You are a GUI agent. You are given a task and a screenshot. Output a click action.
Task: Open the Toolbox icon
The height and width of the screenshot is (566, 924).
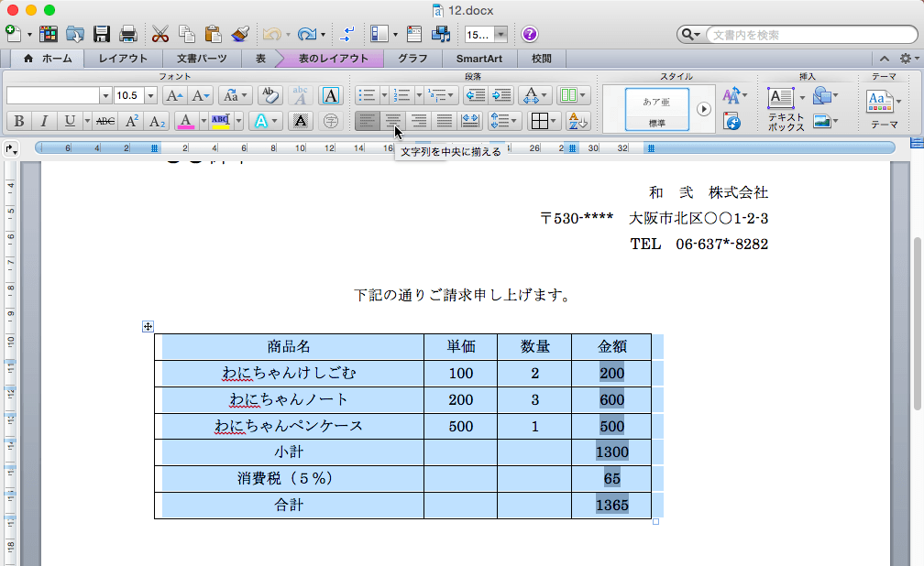[x=414, y=34]
